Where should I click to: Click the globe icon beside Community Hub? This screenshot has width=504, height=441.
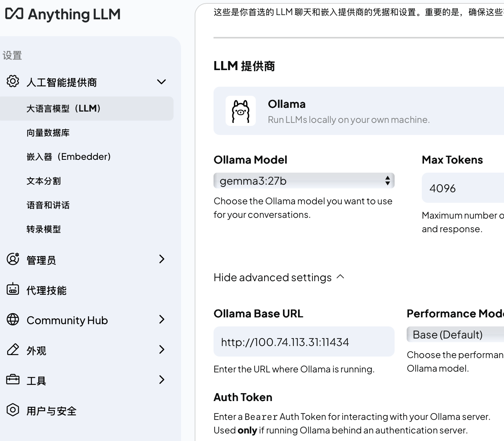[13, 319]
